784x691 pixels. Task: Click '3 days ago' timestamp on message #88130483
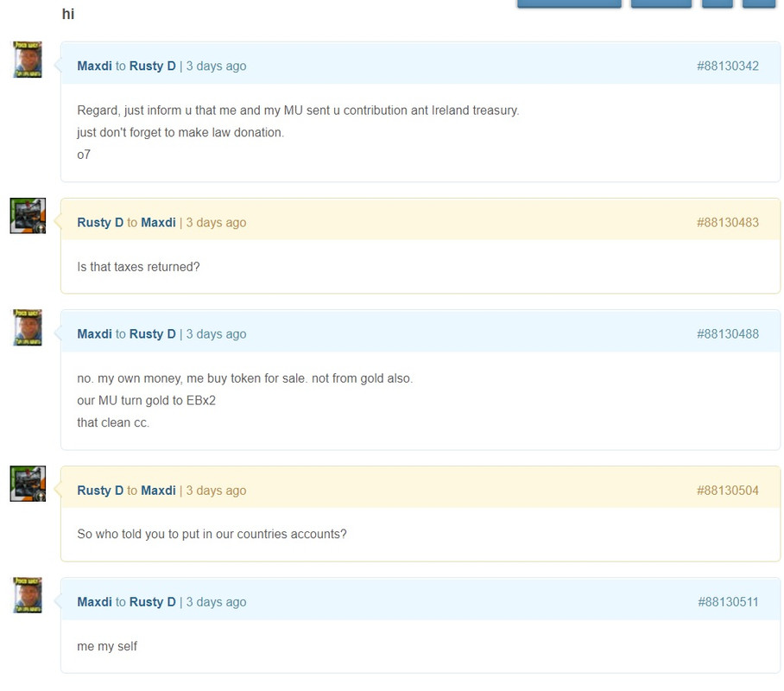[217, 223]
